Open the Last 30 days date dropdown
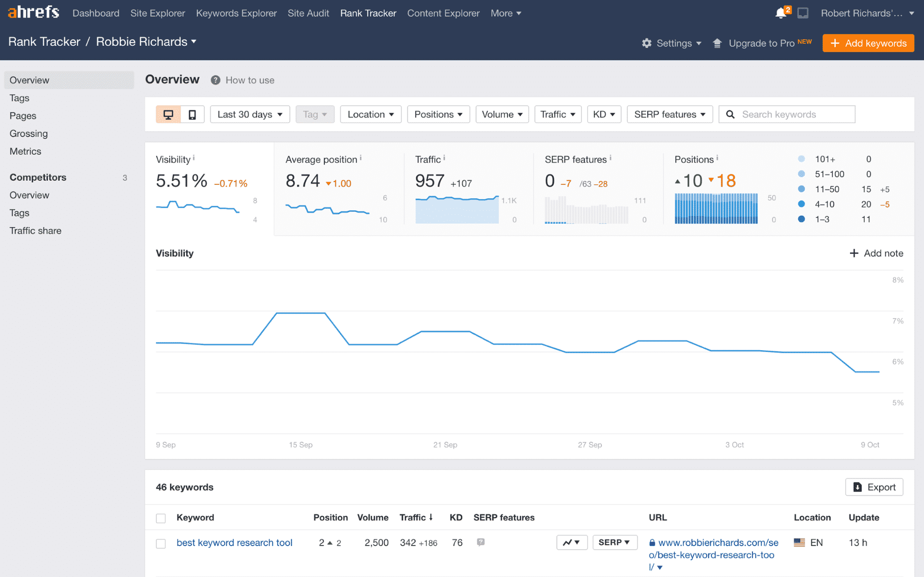 point(250,114)
